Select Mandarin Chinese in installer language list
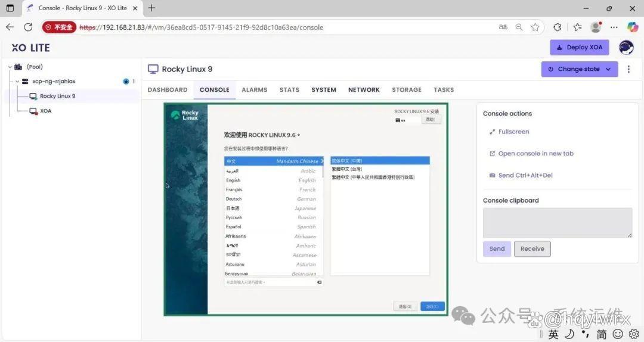The width and height of the screenshot is (644, 342). (x=274, y=161)
